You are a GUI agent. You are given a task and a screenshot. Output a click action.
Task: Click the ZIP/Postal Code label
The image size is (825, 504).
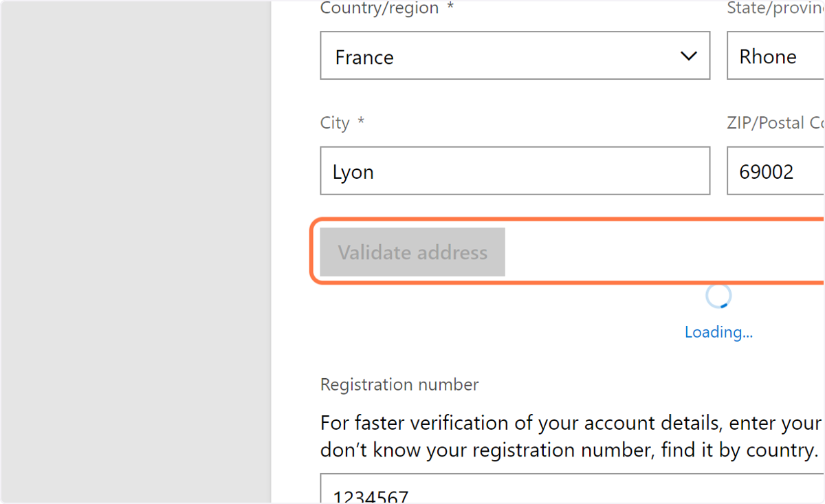click(x=775, y=123)
